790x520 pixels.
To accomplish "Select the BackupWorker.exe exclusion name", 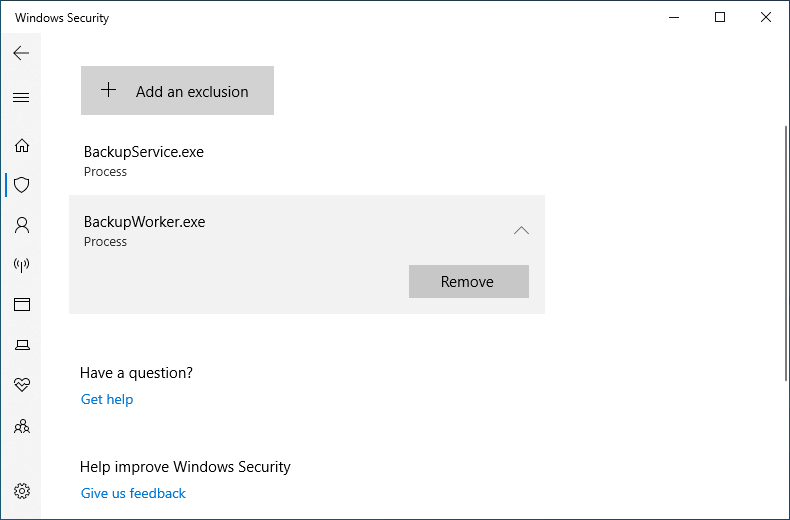I will pos(145,222).
